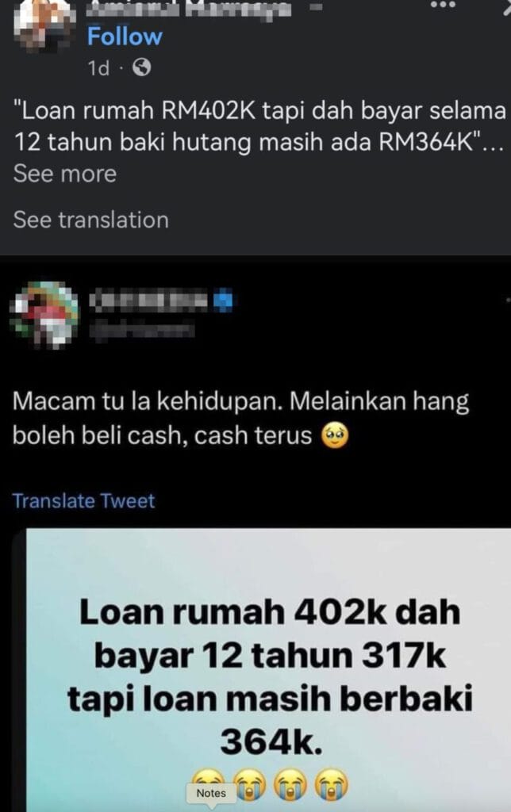This screenshot has height=812, width=511.
Task: Click the Notes label
Action: pyautogui.click(x=211, y=793)
